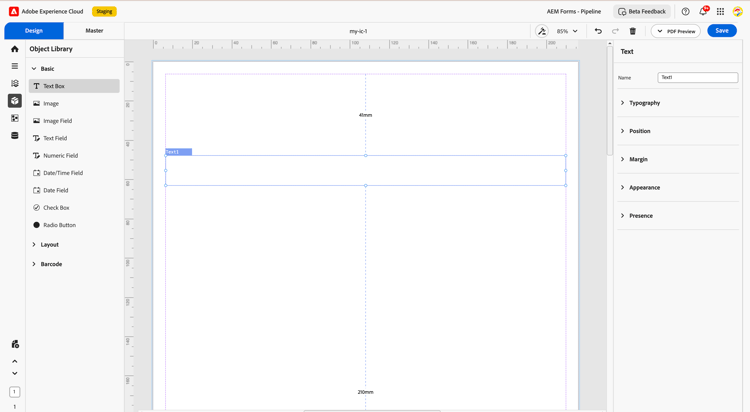Switch to the Design tab
Viewport: 750px width, 412px height.
coord(34,31)
